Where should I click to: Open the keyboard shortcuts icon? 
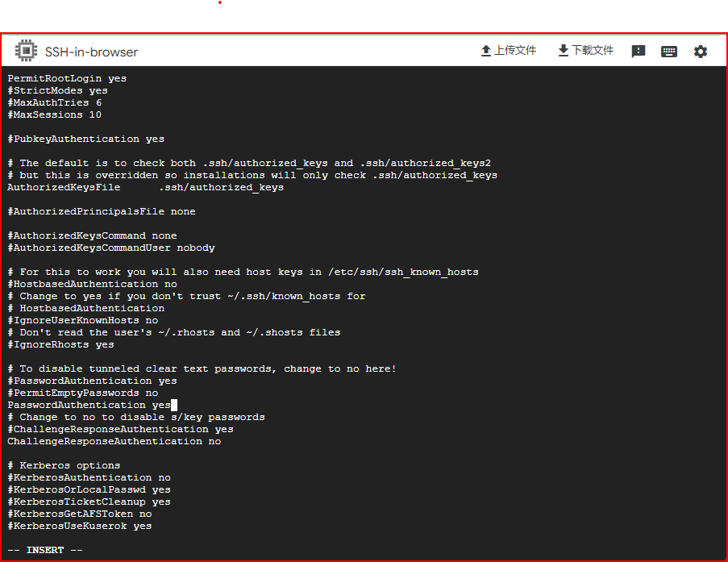pyautogui.click(x=668, y=52)
